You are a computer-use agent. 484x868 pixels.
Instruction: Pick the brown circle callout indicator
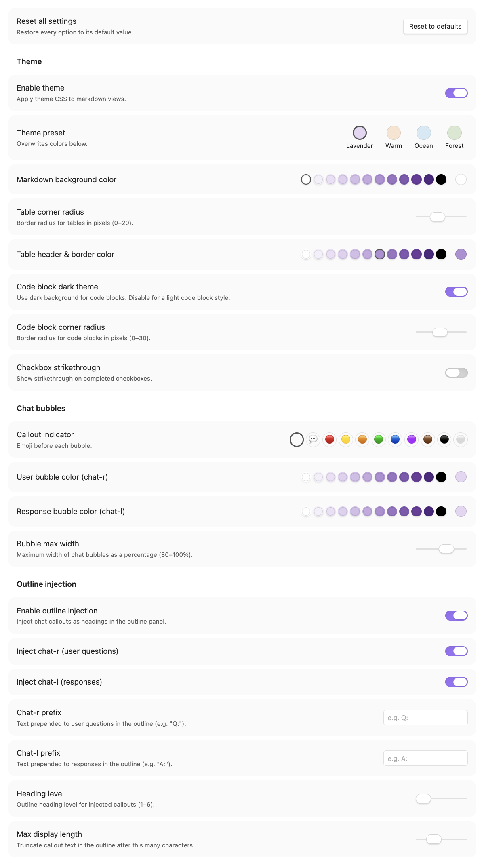[428, 439]
